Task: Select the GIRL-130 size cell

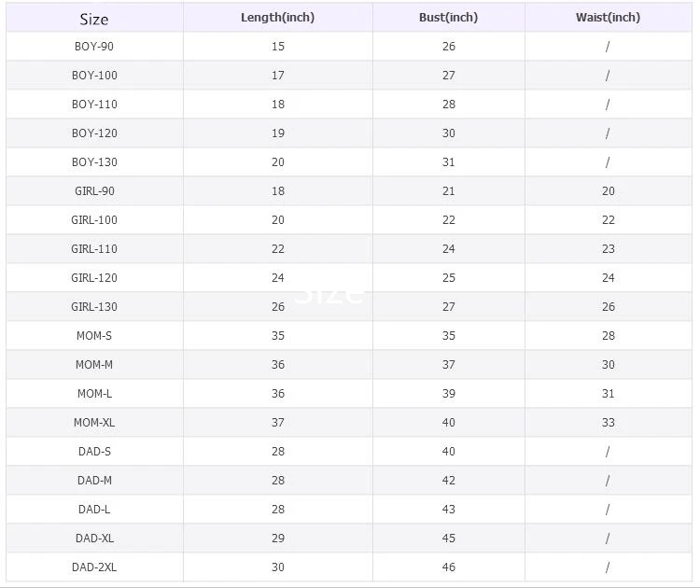Action: coord(94,307)
